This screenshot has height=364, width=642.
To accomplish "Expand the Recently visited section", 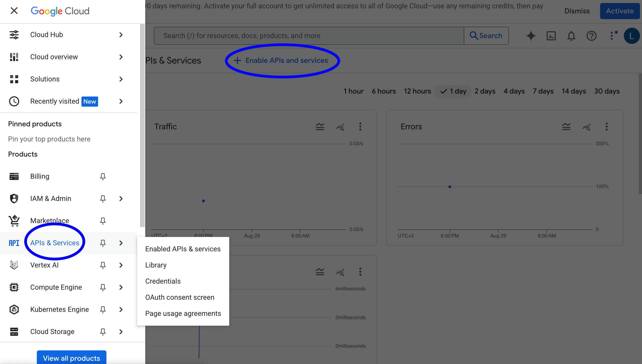I will click(121, 101).
